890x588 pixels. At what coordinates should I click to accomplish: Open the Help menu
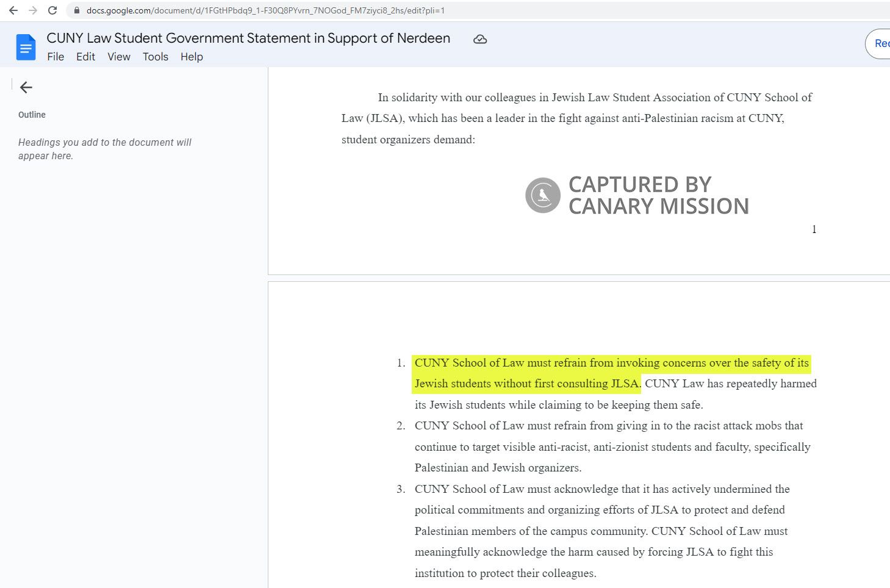click(x=192, y=57)
